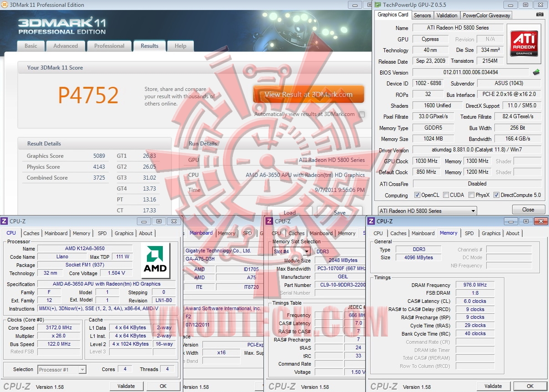Click the GPU-Z camera screenshot icon
This screenshot has width=549, height=392.
[x=539, y=15]
